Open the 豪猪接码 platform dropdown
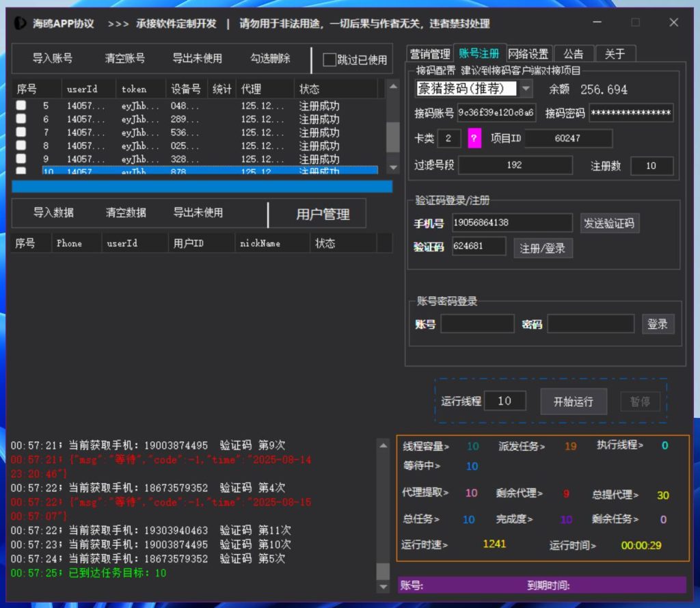This screenshot has height=608, width=700. point(525,88)
